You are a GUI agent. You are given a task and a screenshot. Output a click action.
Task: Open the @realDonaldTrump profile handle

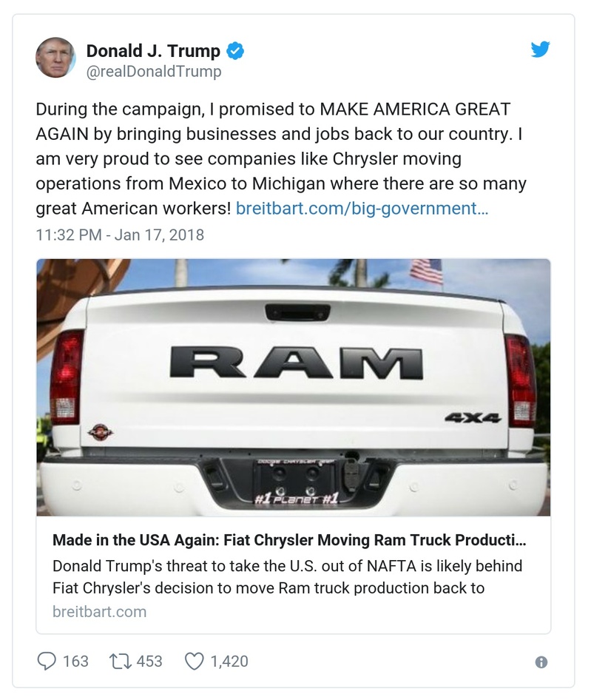coord(153,72)
